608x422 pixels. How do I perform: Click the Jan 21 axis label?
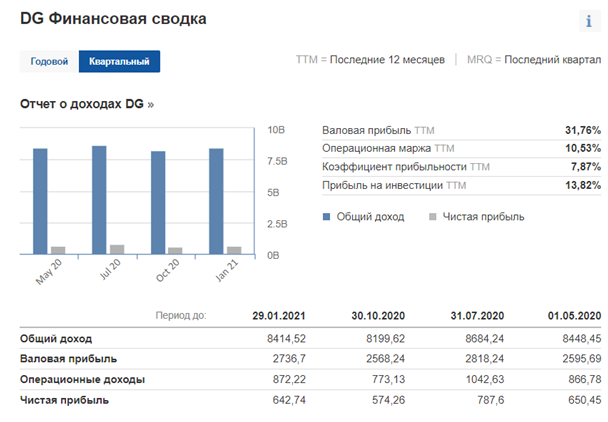click(226, 271)
